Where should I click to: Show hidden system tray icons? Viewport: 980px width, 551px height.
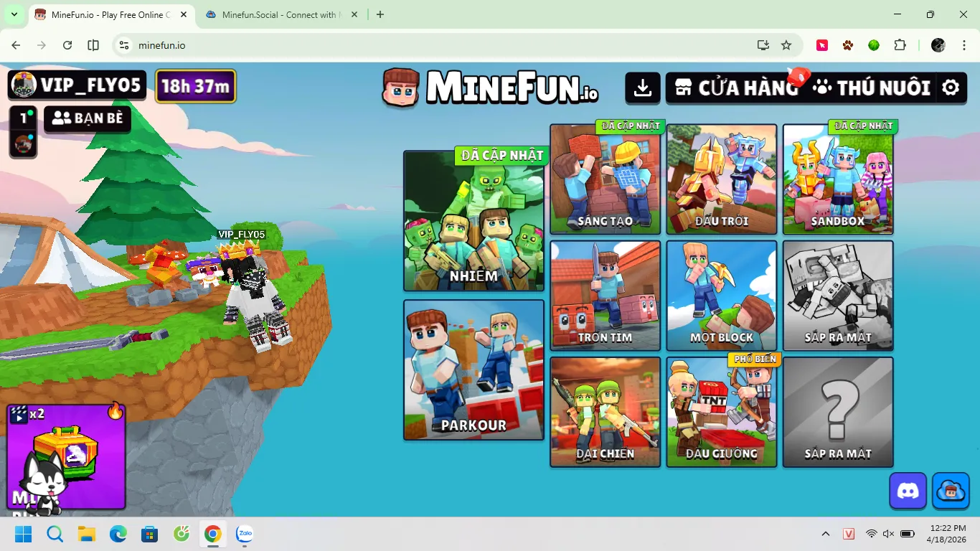(826, 534)
